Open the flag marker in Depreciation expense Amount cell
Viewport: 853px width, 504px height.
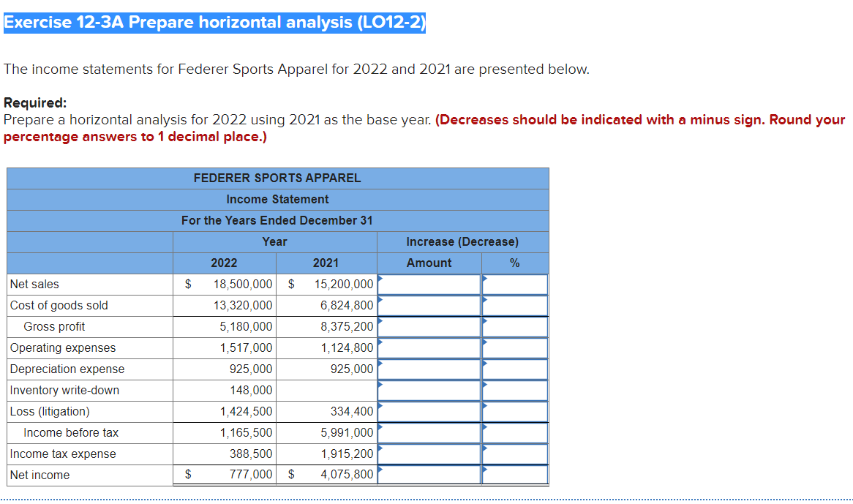380,364
